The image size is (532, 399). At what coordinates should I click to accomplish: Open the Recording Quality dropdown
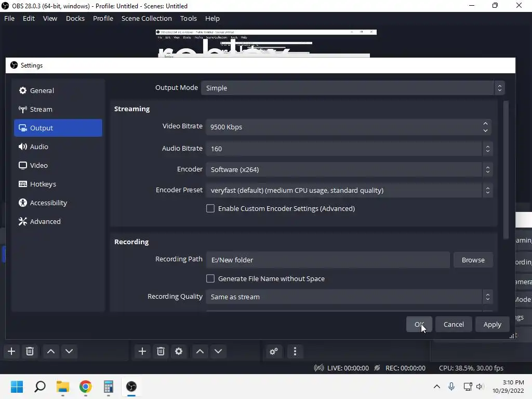[x=349, y=297]
